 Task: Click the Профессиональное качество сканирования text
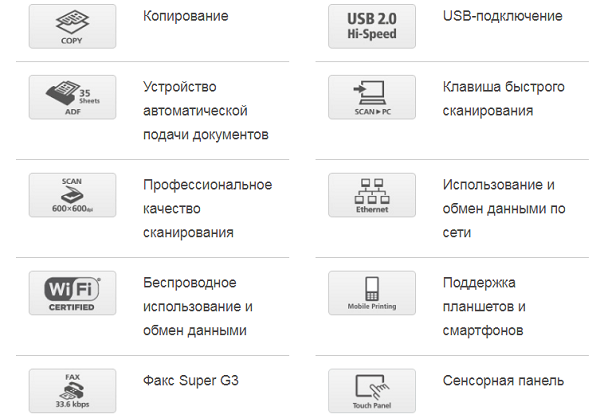coord(207,208)
